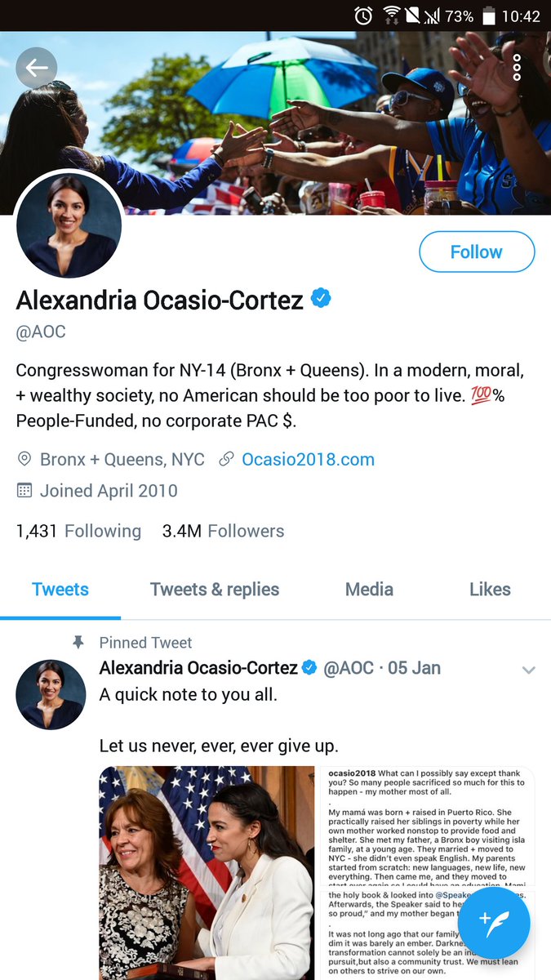
Task: Tap the compose tweet floating button
Action: (494, 922)
